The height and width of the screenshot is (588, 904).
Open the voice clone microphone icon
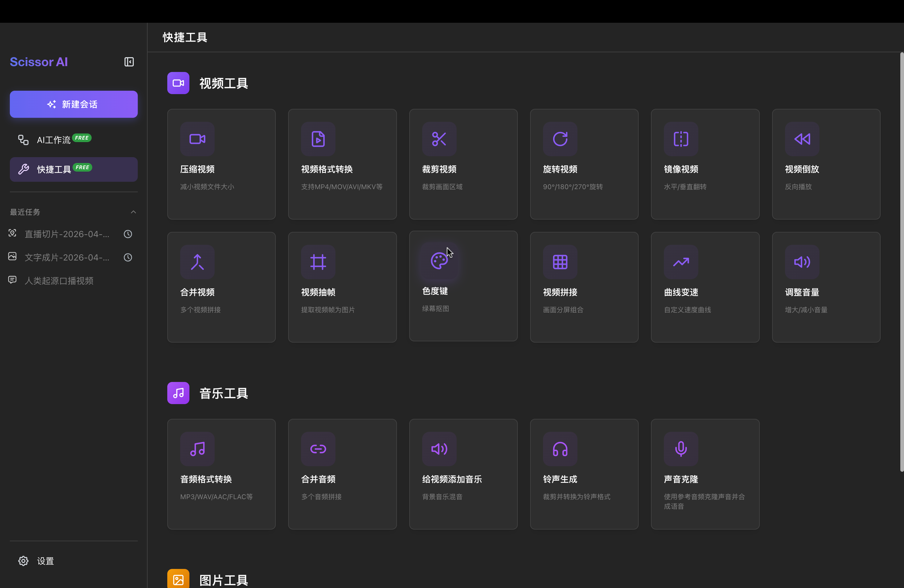coord(681,449)
